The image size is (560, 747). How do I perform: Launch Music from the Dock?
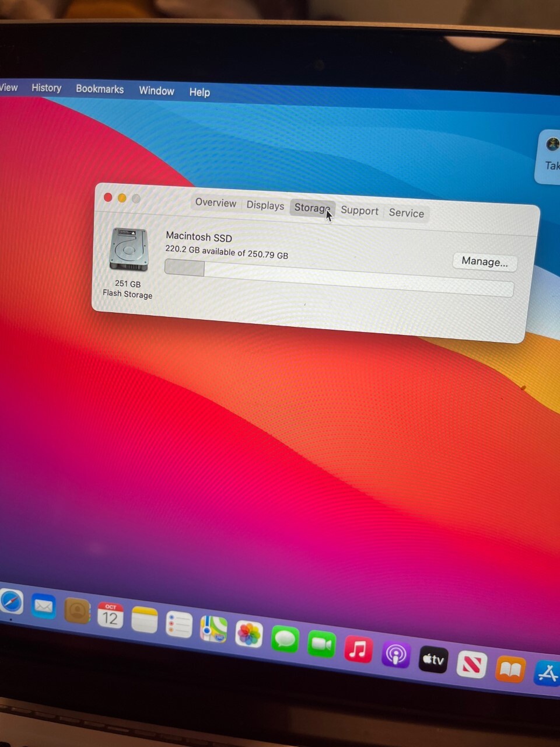(358, 649)
